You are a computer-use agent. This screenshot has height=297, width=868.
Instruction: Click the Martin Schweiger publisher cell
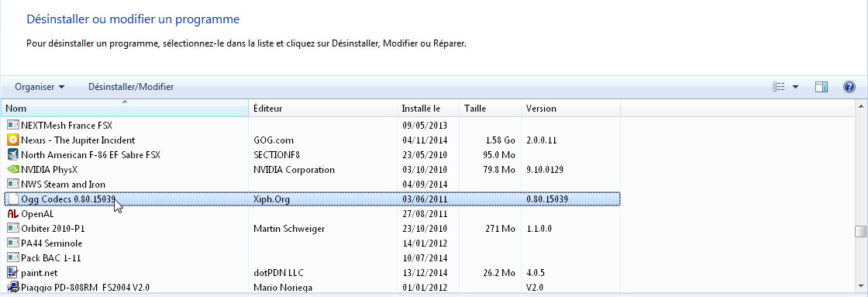click(289, 228)
